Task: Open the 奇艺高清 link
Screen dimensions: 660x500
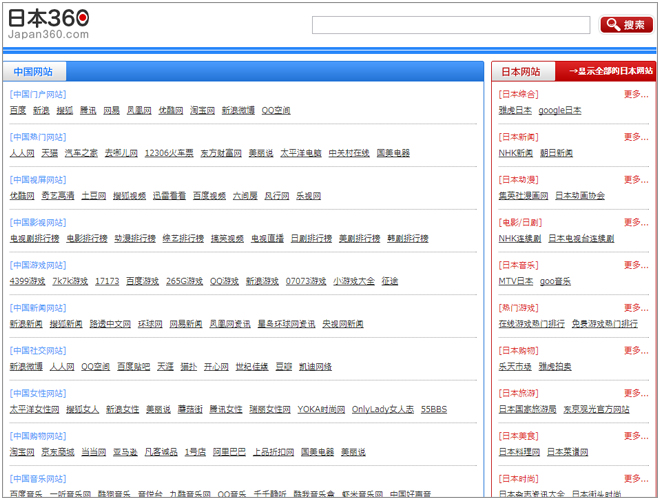Action: tap(58, 196)
